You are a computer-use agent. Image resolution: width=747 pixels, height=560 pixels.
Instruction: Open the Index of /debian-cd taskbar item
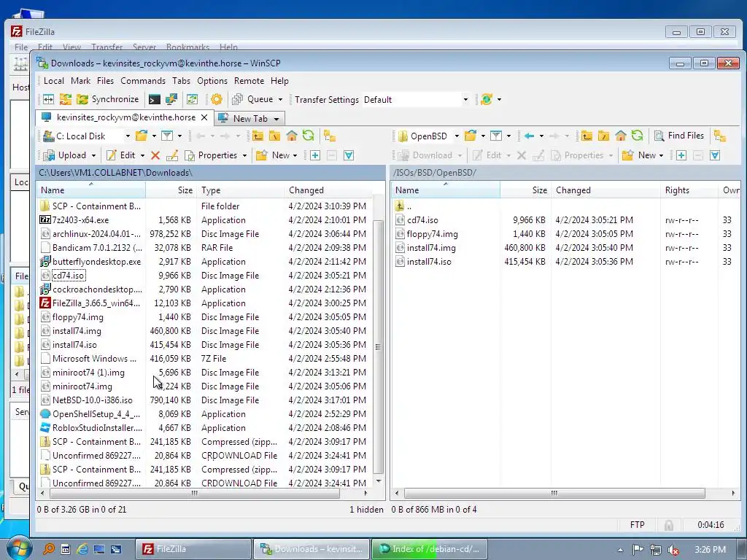(430, 549)
